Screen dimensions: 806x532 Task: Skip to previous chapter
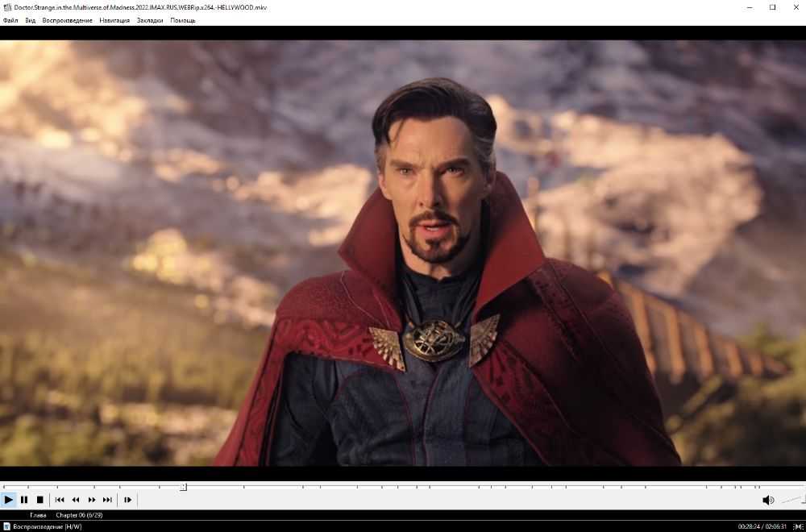[x=60, y=500]
